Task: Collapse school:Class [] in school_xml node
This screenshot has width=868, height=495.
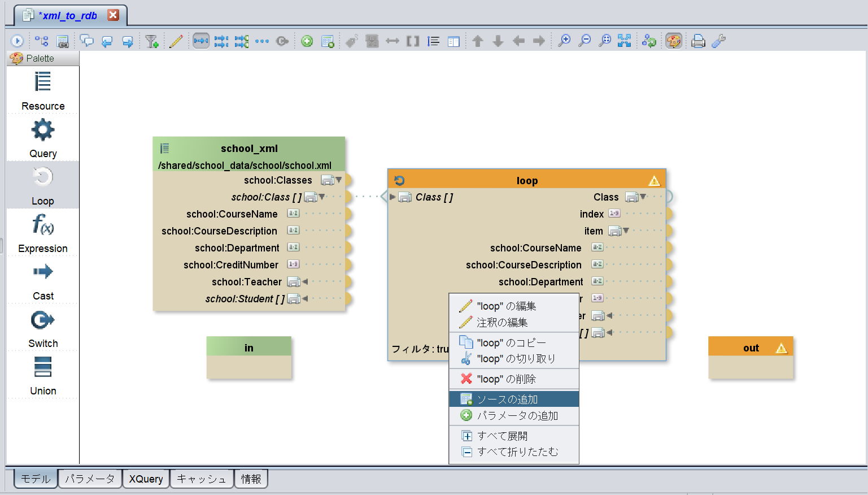Action: click(322, 197)
